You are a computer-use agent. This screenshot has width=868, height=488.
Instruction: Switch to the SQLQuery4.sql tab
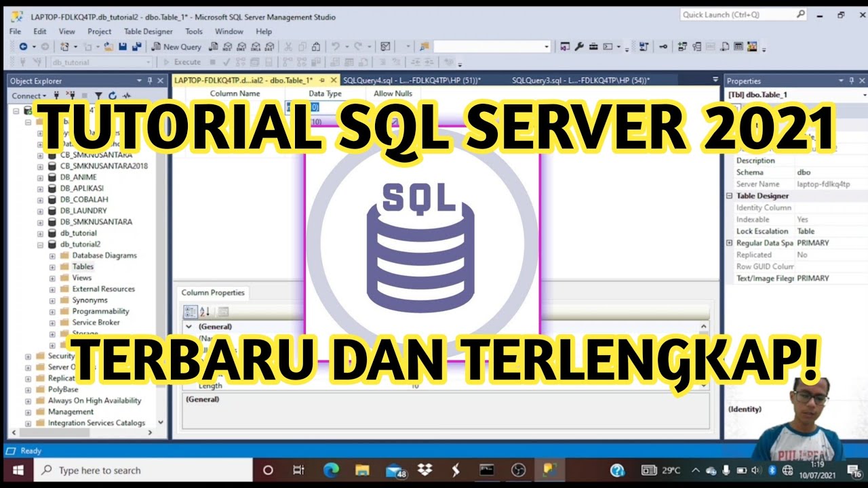(x=412, y=80)
